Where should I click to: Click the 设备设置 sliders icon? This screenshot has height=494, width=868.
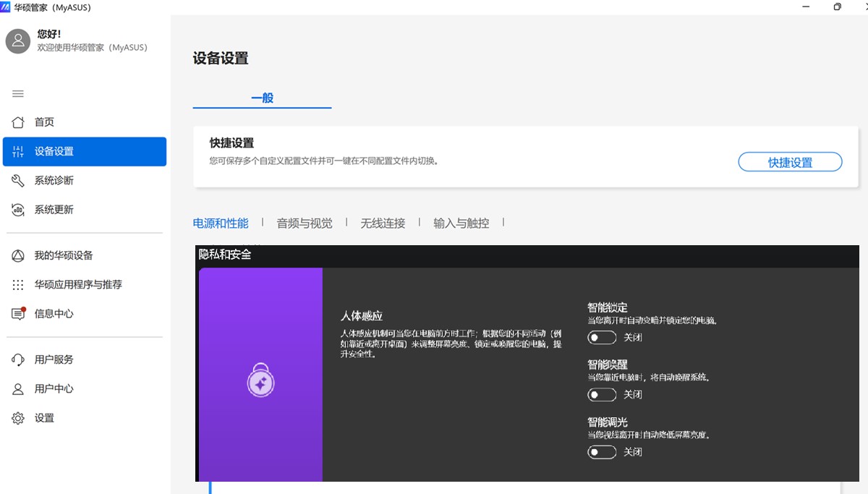pos(18,151)
